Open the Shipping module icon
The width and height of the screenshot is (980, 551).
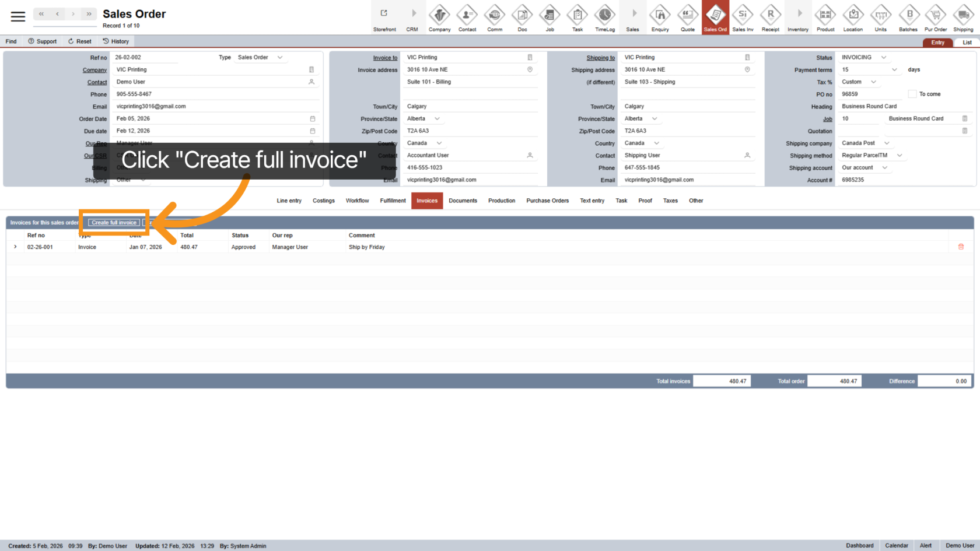963,17
